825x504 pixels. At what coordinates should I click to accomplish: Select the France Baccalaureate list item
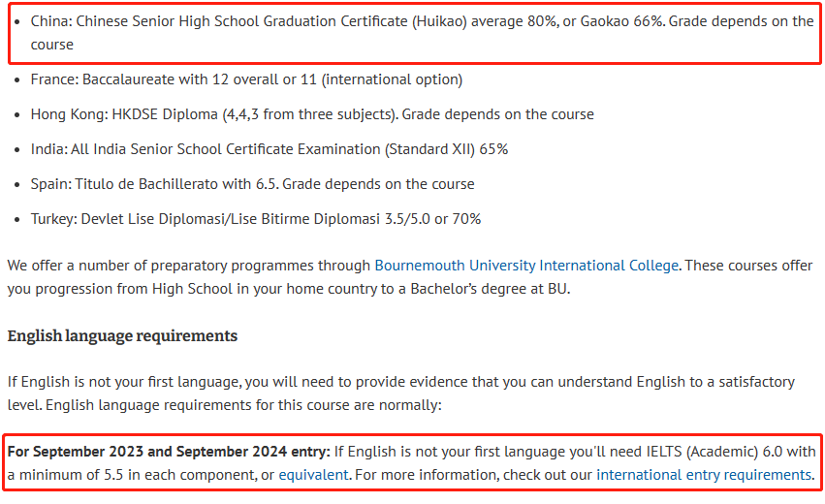click(246, 79)
